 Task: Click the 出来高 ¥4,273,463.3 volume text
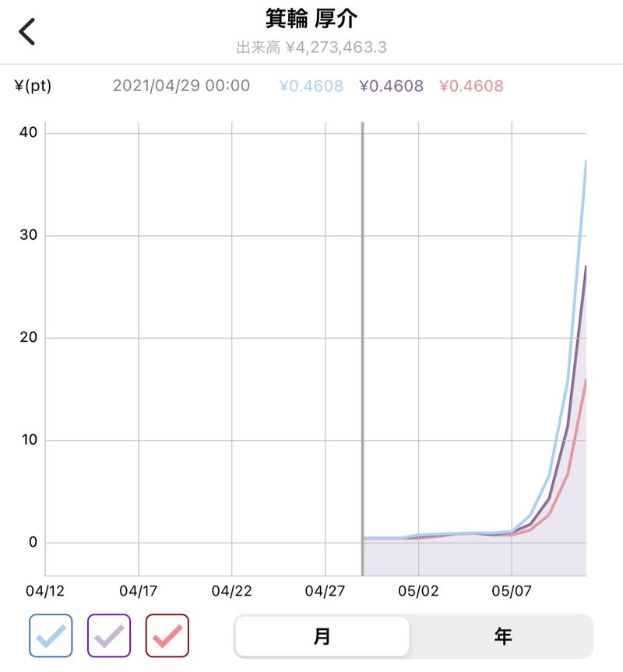click(311, 47)
